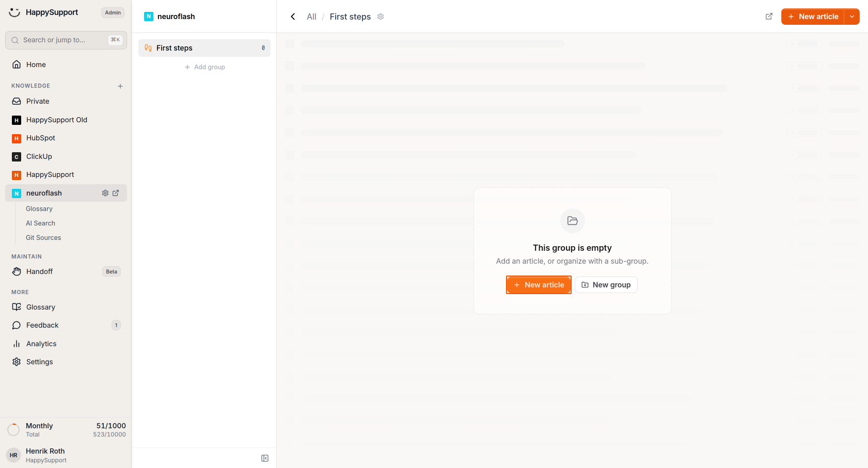Viewport: 868px width, 468px height.
Task: Collapse the groups panel
Action: pyautogui.click(x=265, y=458)
